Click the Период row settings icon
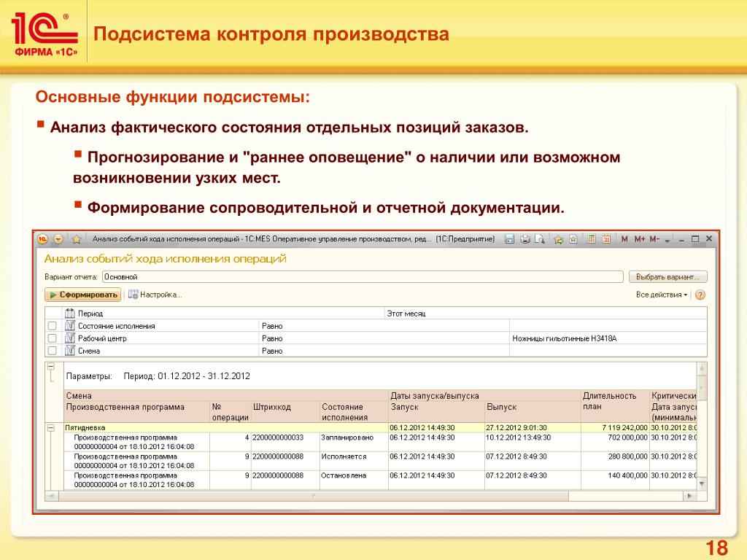This screenshot has height=560, width=747. pyautogui.click(x=70, y=314)
